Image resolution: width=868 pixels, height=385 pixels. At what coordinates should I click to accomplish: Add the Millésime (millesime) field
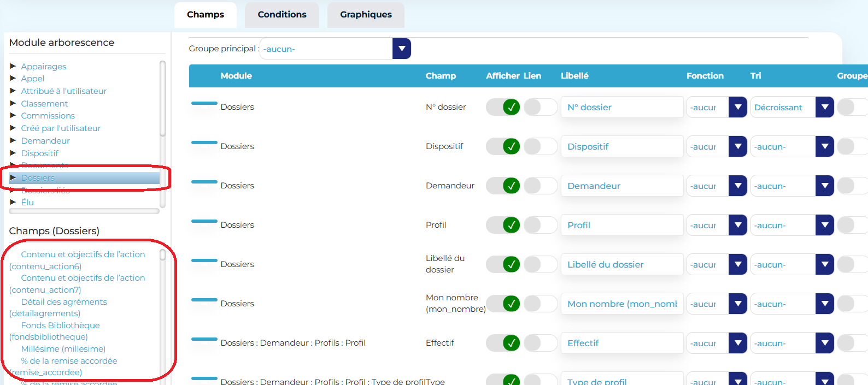[63, 349]
